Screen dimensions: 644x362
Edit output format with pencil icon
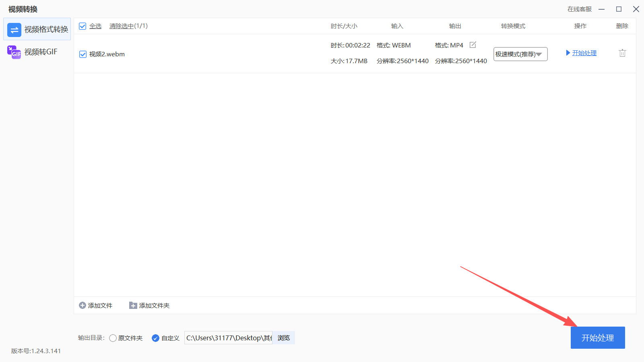473,45
